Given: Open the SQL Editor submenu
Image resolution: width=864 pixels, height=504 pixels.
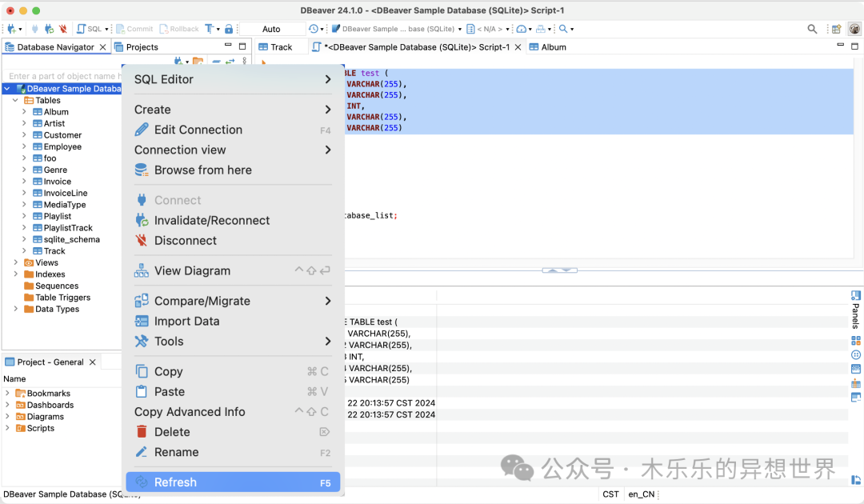Looking at the screenshot, I should coord(233,79).
